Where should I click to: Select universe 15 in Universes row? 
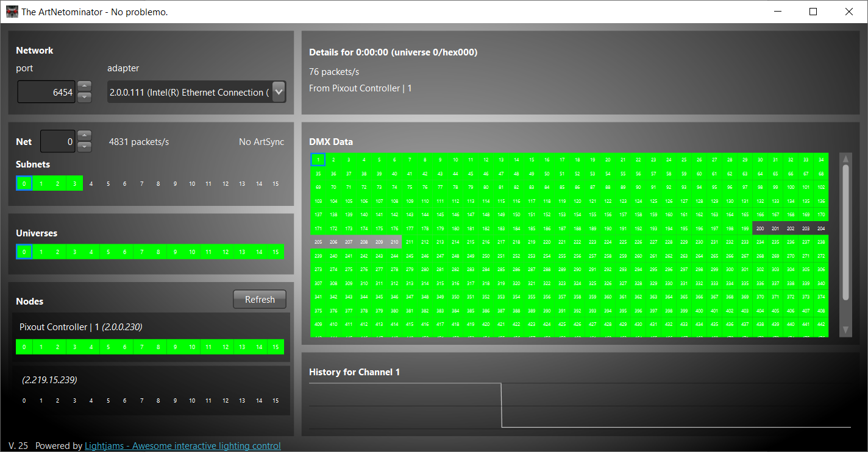tap(276, 252)
